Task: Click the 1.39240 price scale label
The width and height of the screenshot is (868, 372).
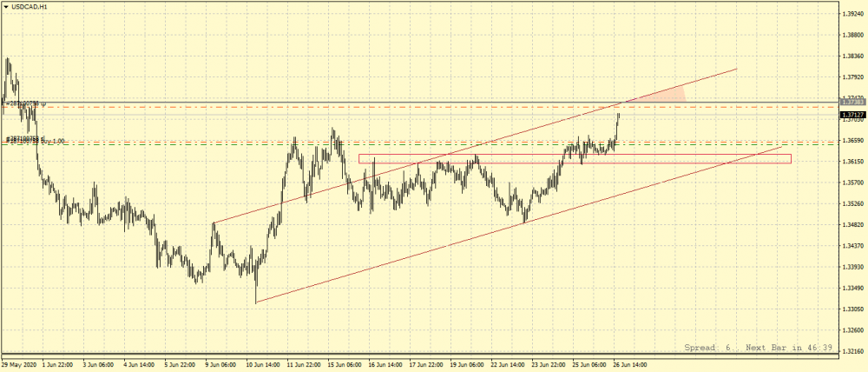Action: pyautogui.click(x=853, y=14)
